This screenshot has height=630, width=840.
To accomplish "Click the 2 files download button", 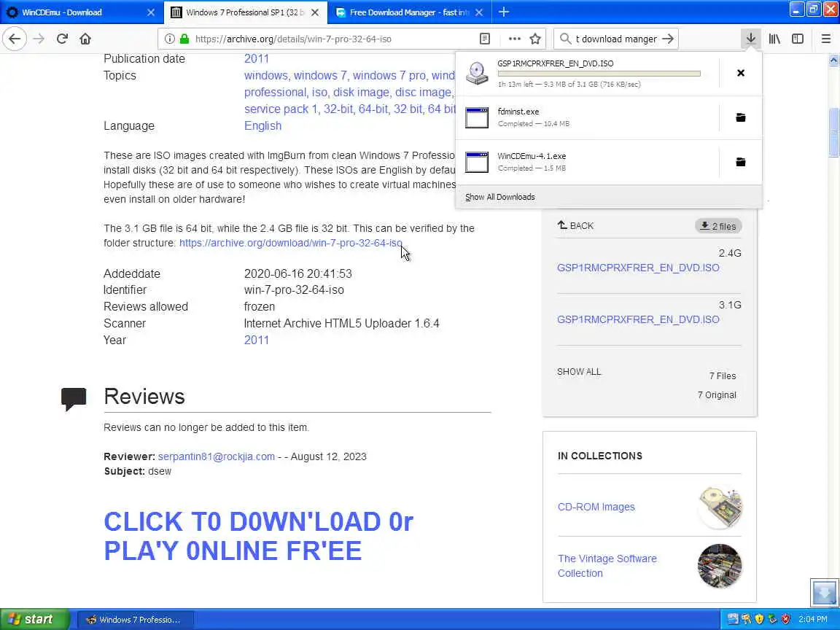I will pyautogui.click(x=718, y=226).
